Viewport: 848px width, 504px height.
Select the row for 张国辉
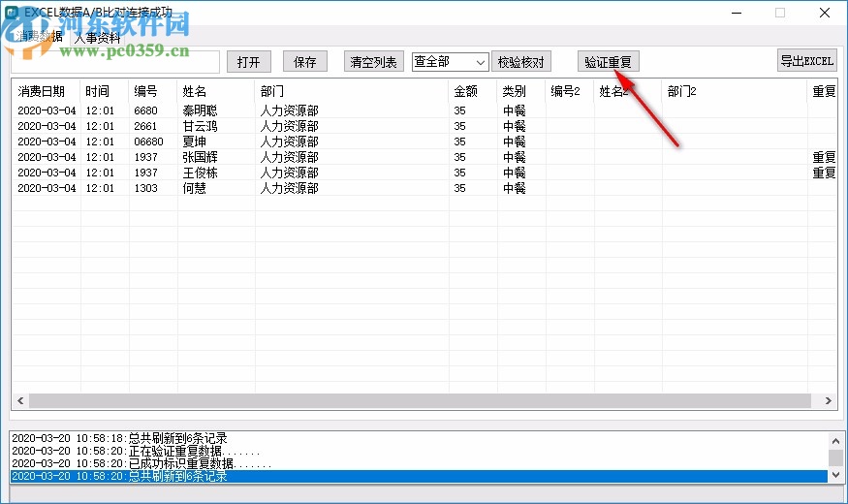coord(424,157)
